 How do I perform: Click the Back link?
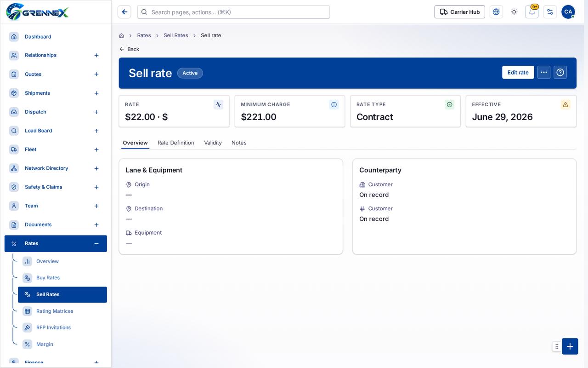click(129, 49)
